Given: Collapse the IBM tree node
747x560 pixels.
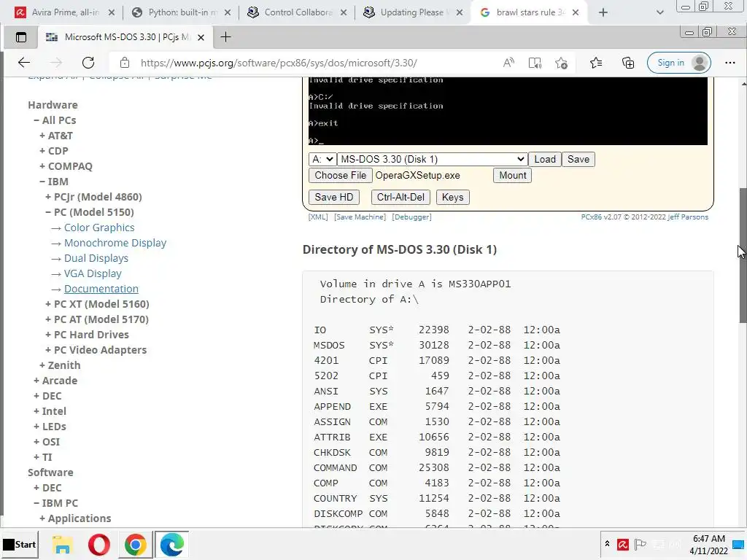Looking at the screenshot, I should (x=53, y=182).
